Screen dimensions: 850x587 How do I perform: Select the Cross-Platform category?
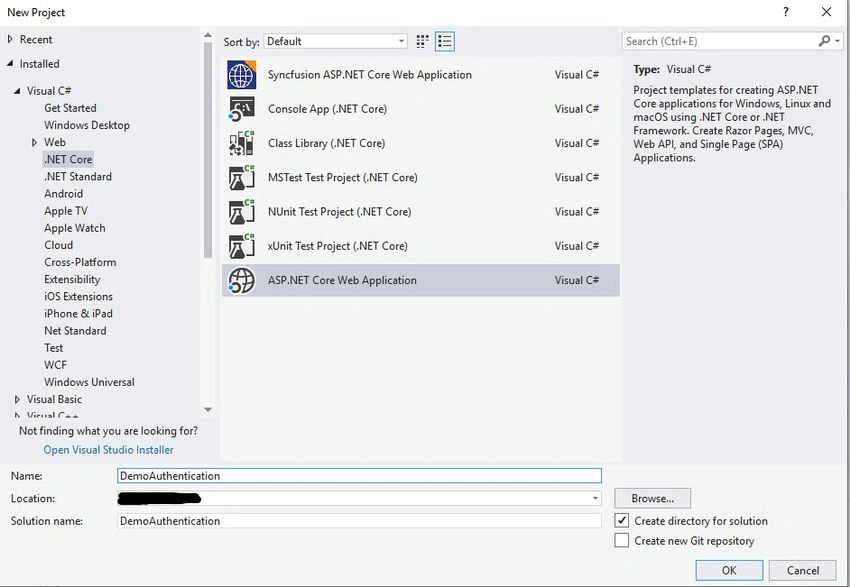click(80, 262)
